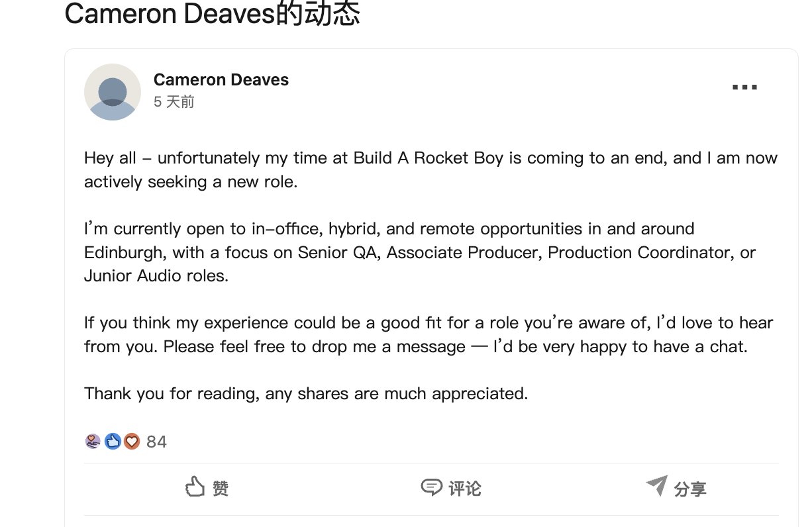Click the speech bubble comment icon
The height and width of the screenshot is (527, 812).
point(431,488)
